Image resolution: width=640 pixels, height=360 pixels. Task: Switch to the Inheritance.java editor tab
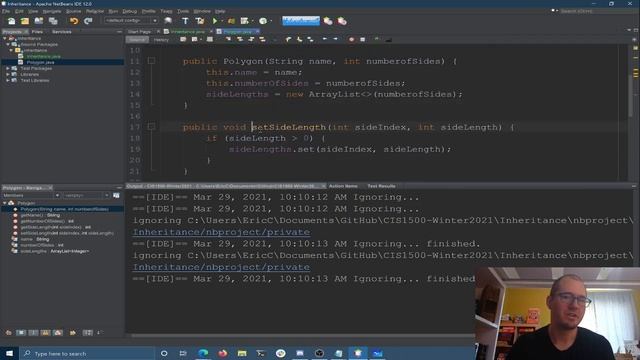188,31
